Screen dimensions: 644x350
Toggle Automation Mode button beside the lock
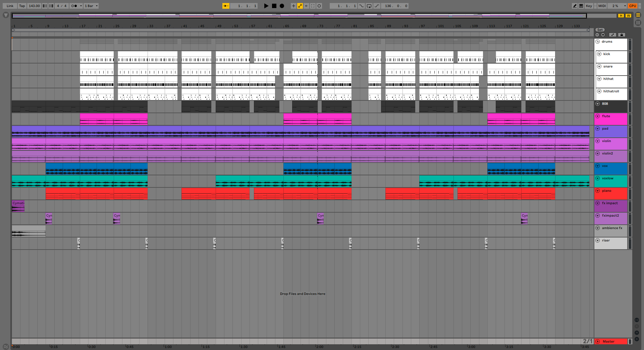(x=612, y=35)
